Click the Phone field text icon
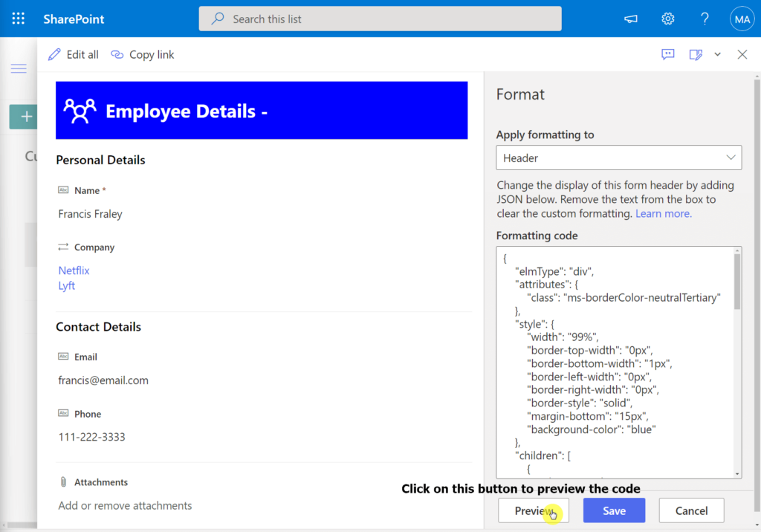 pos(63,413)
